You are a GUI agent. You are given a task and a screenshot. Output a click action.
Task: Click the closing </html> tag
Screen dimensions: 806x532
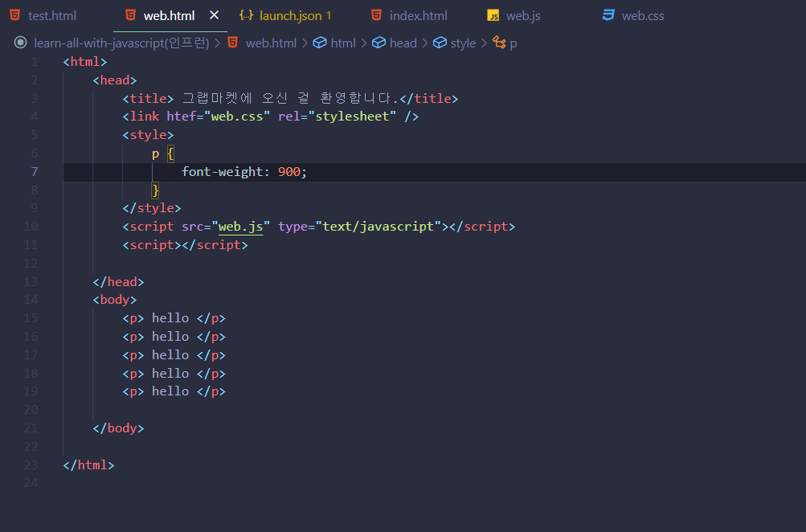(88, 464)
